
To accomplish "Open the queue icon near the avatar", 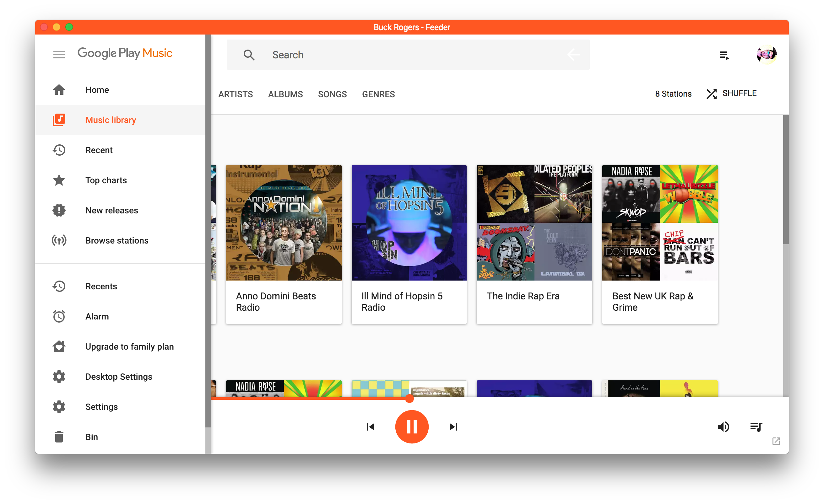I will pyautogui.click(x=724, y=55).
